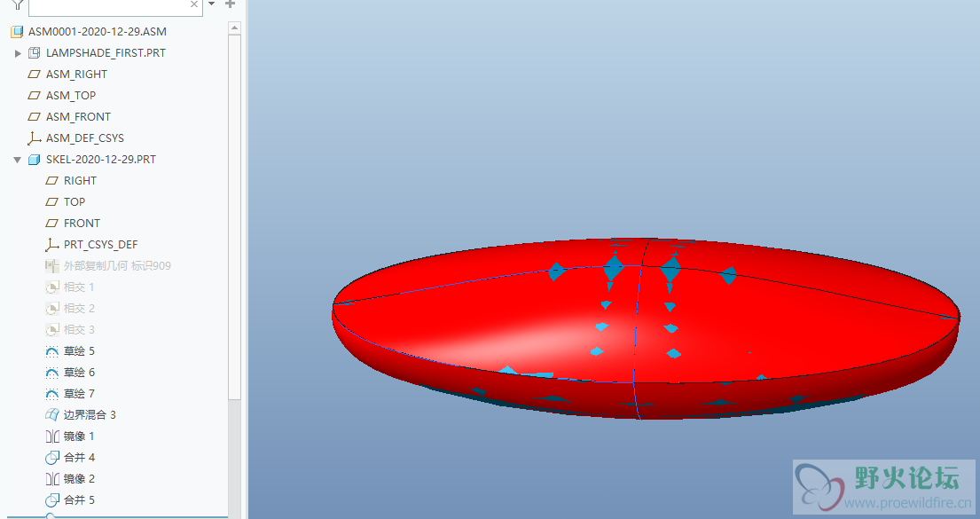Viewport: 980px width, 519px height.
Task: Click the 草绘 5 sketch icon
Action: pyautogui.click(x=51, y=351)
